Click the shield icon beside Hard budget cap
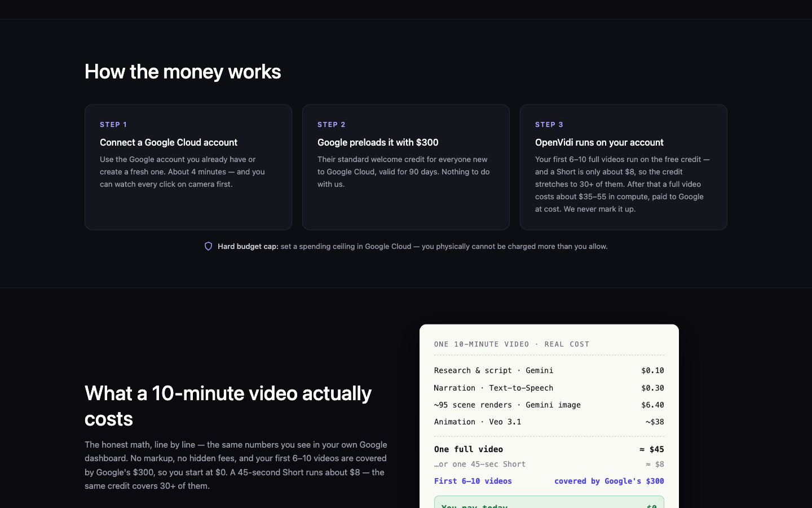Screen dimensions: 812x508 tap(208, 246)
